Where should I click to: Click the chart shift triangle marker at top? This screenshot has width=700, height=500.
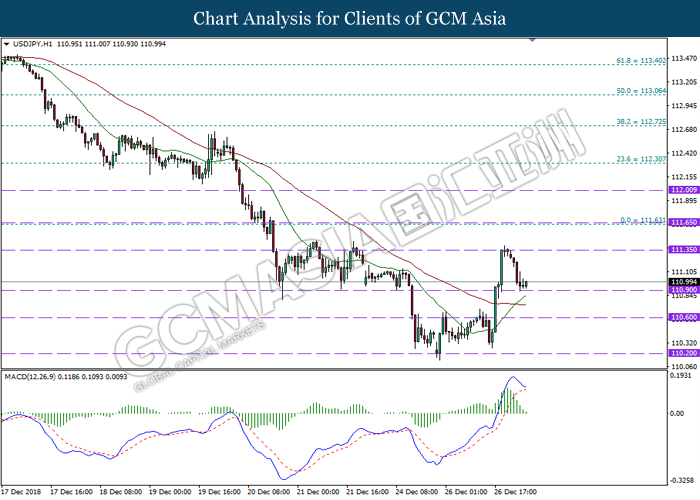(532, 40)
